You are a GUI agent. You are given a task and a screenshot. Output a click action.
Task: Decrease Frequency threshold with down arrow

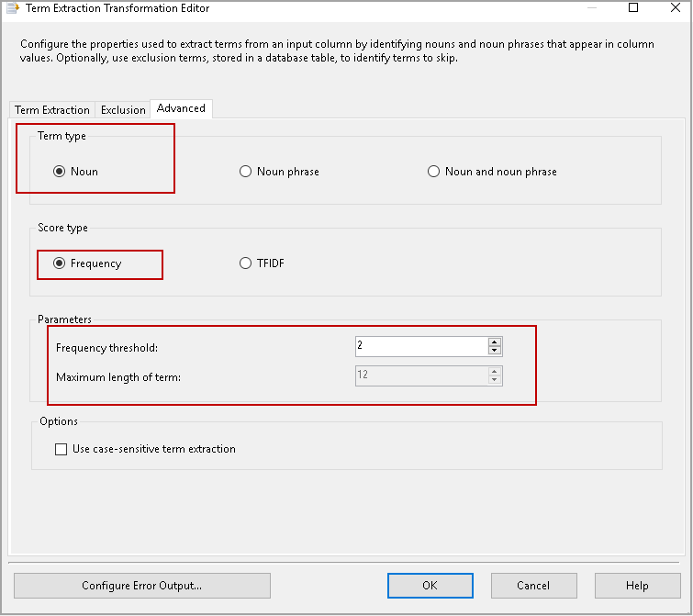pyautogui.click(x=495, y=351)
